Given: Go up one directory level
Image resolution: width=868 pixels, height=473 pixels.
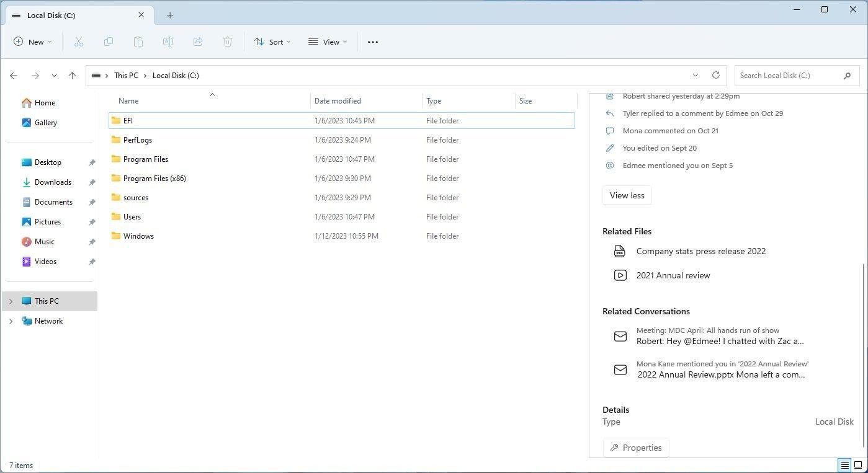Looking at the screenshot, I should tap(72, 76).
